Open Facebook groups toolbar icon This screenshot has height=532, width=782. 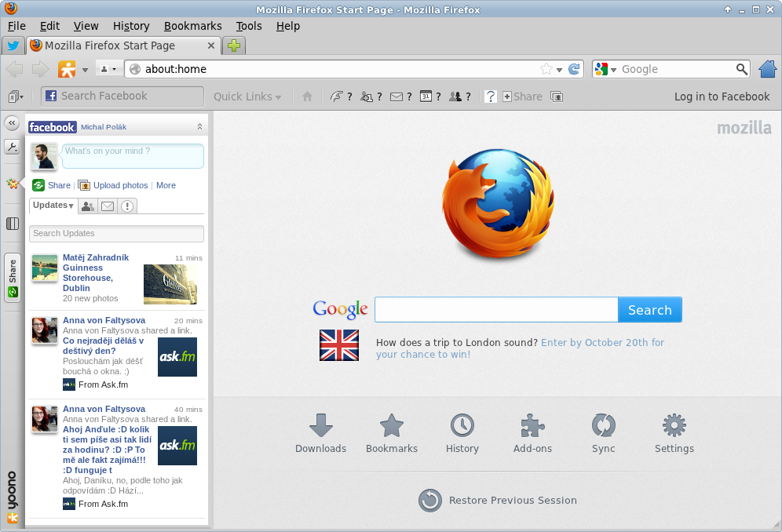[460, 97]
